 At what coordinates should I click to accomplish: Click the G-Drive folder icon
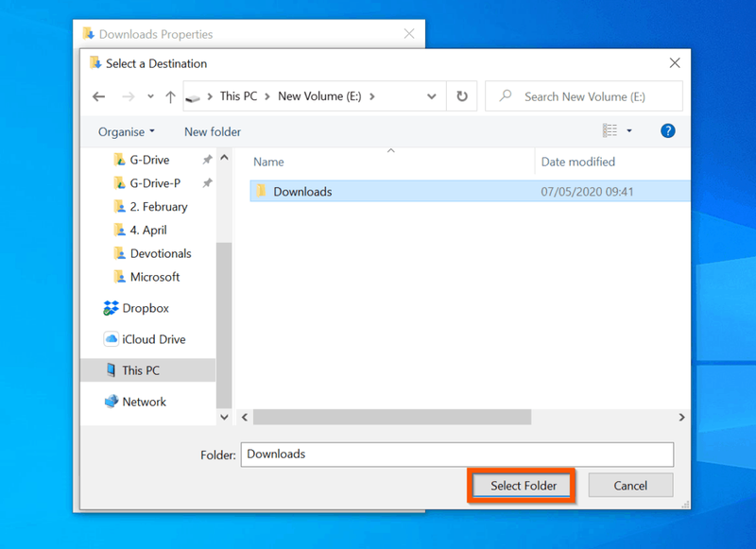click(120, 159)
